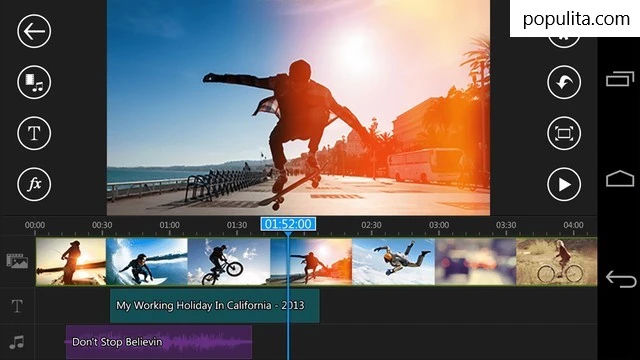Select the music track note icon
The width and height of the screenshot is (640, 360).
coord(17,342)
